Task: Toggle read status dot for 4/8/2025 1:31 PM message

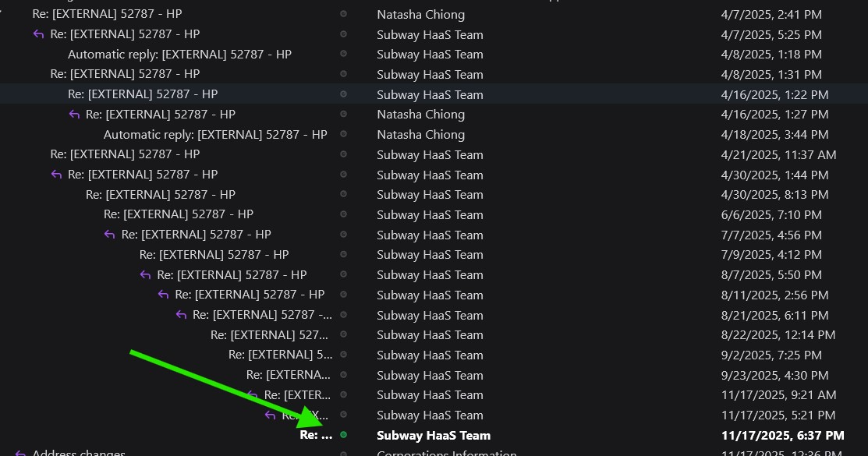Action: pos(343,74)
